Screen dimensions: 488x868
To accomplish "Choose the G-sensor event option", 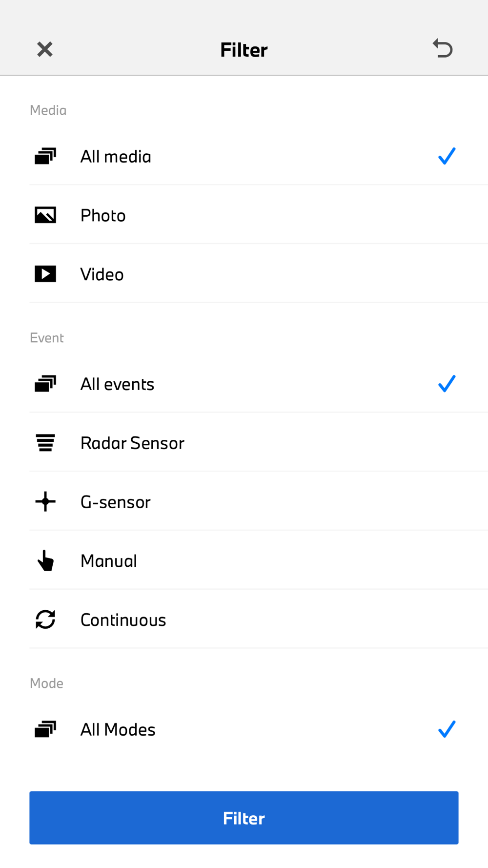I will (259, 501).
